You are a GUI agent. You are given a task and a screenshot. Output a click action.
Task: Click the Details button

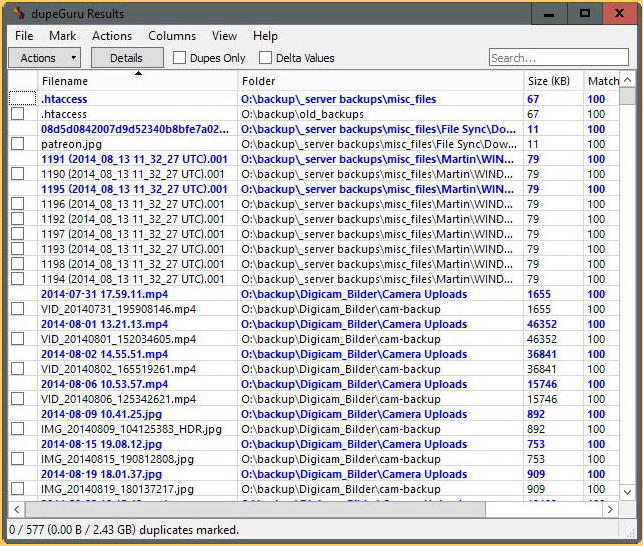click(x=126, y=58)
